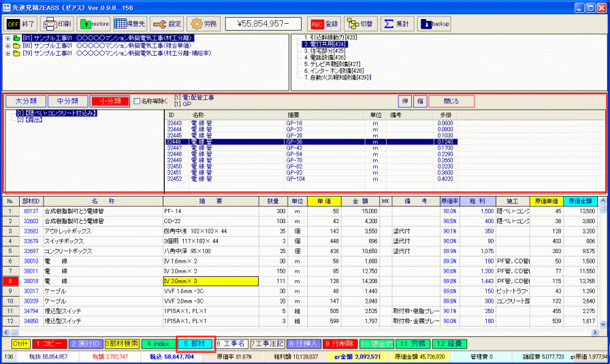
Task: Open the 印刷 print function
Action: tap(58, 24)
